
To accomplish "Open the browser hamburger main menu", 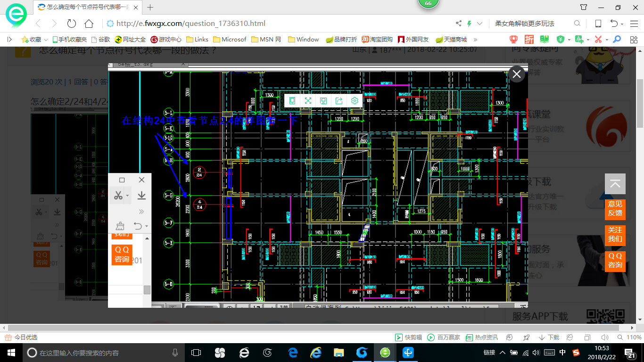I will (634, 24).
